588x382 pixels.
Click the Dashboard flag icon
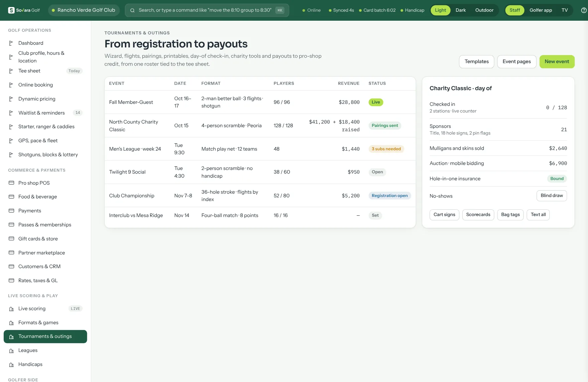(11, 43)
